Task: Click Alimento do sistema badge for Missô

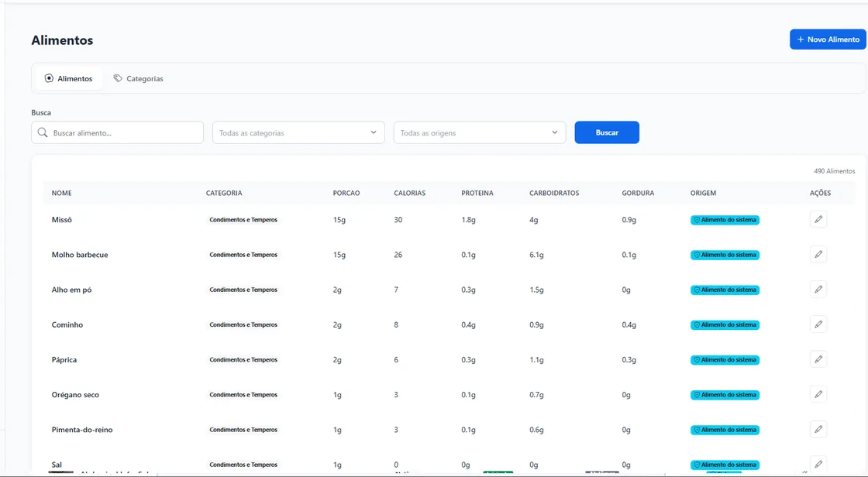Action: click(x=725, y=220)
